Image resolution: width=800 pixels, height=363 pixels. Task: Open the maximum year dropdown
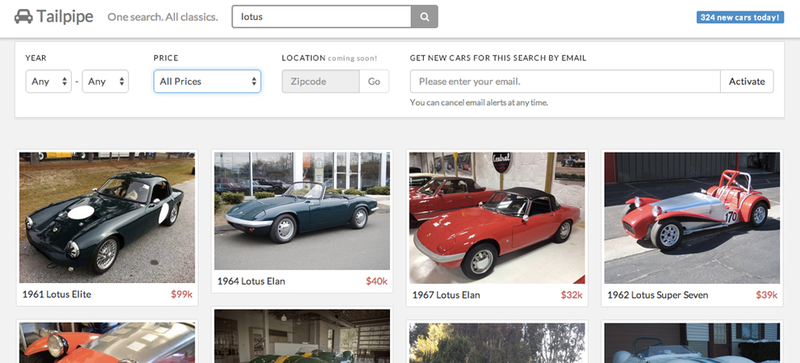point(106,81)
